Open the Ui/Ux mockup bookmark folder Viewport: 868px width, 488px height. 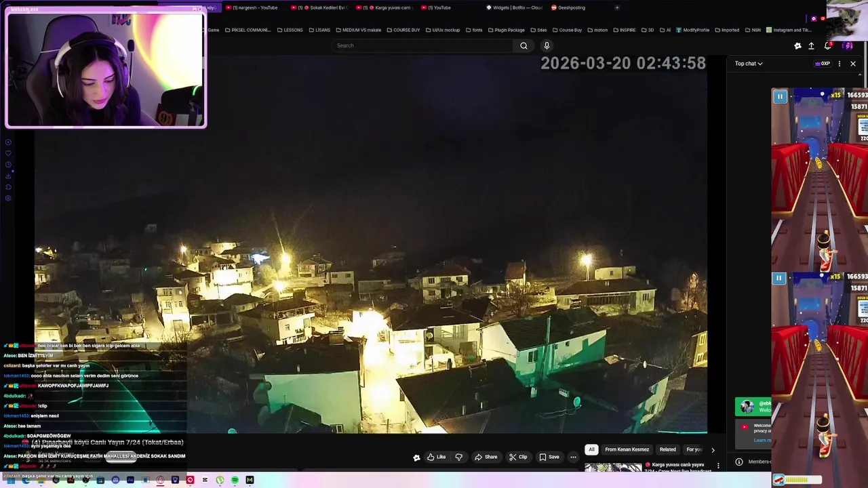442,30
